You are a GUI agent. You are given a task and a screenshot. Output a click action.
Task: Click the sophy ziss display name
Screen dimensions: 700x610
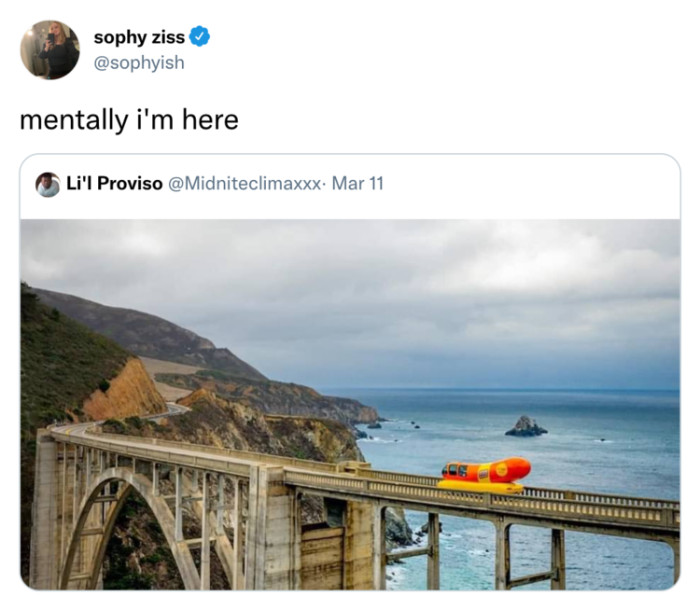[139, 37]
